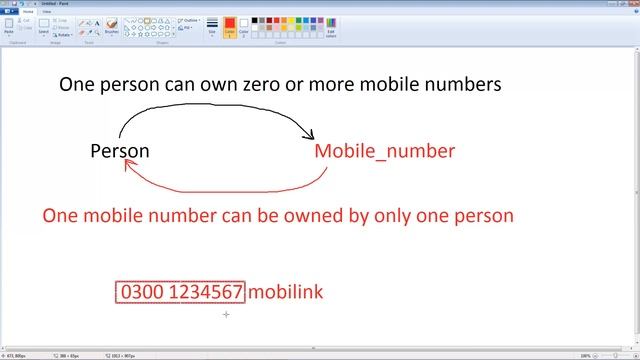
Task: Choose the Triangle shape
Action: coord(167,21)
